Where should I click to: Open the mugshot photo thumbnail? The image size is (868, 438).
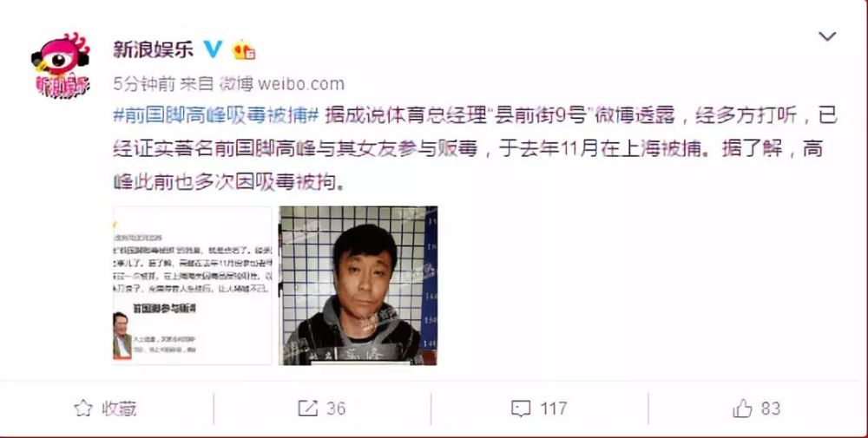358,285
